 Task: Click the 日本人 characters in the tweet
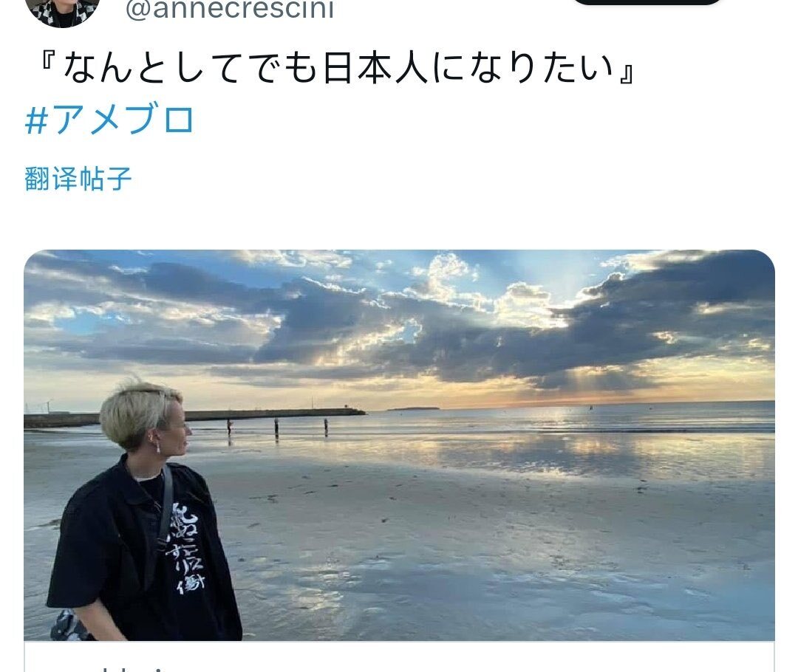(x=377, y=68)
